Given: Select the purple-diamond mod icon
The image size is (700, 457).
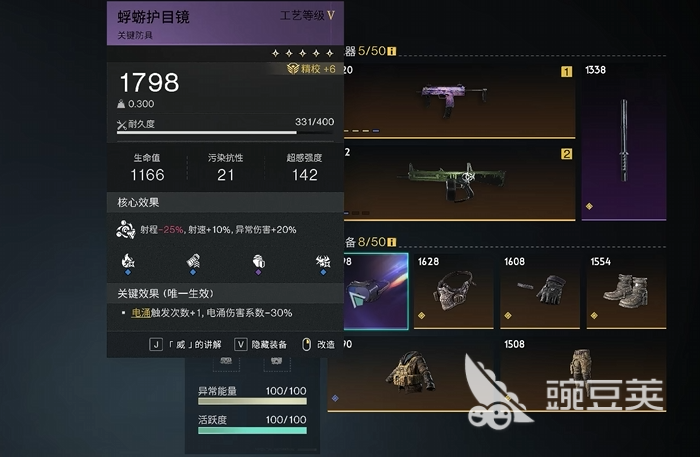Looking at the screenshot, I should click(258, 261).
